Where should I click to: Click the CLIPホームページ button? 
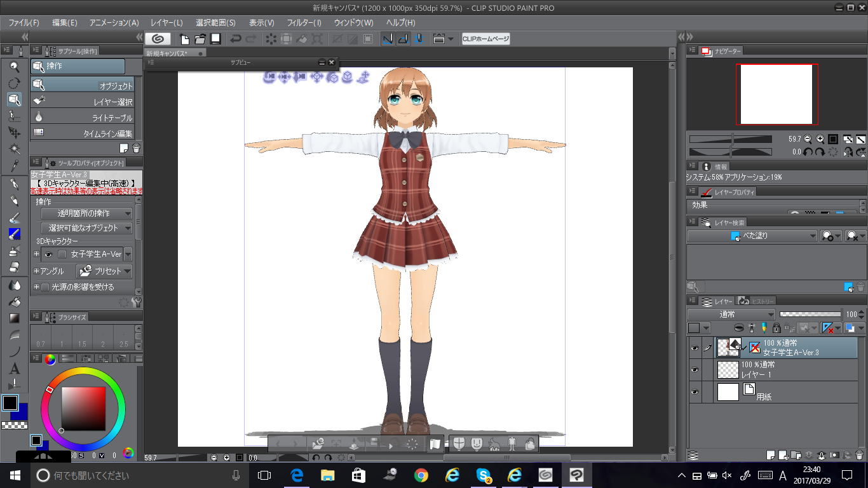[485, 39]
